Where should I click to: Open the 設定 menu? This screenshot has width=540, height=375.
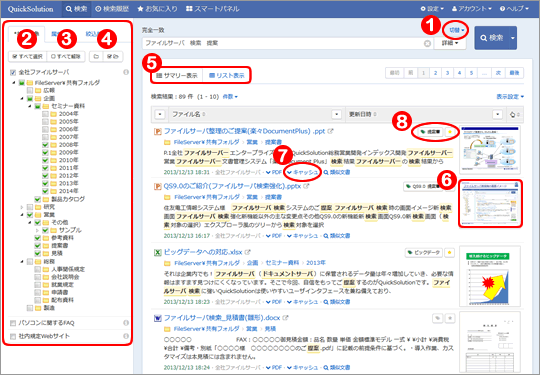point(432,9)
